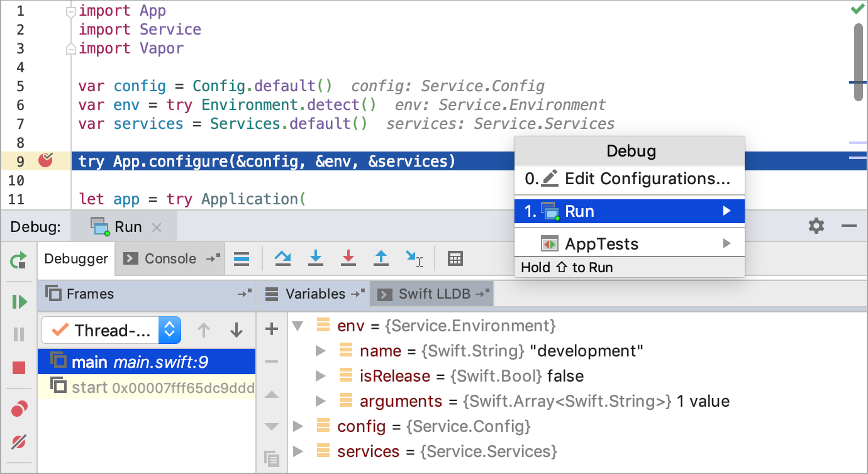Image resolution: width=868 pixels, height=474 pixels.
Task: Click line 5 var config code
Action: tap(205, 86)
